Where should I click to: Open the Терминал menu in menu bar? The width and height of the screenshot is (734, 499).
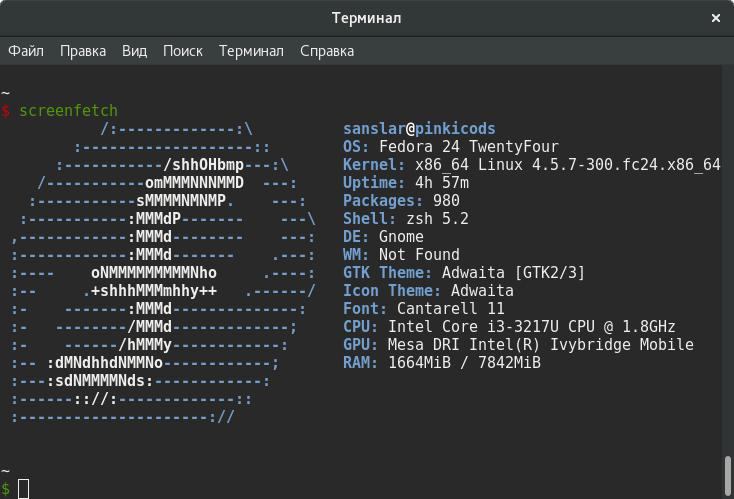pos(251,50)
